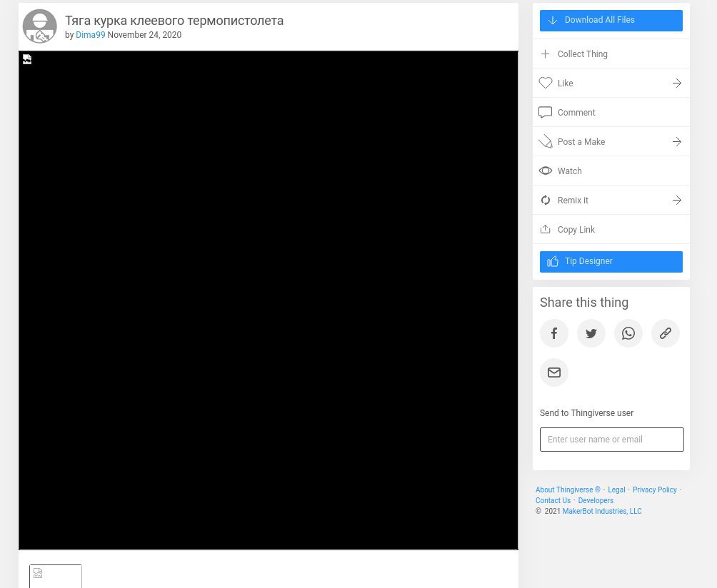Select the Like label text
This screenshot has width=717, height=588.
pyautogui.click(x=565, y=83)
